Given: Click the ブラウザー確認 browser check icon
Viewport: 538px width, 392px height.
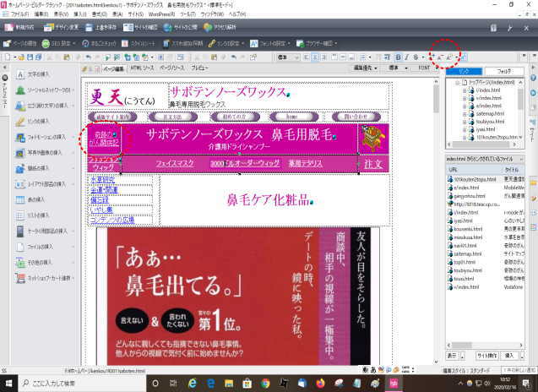Looking at the screenshot, I should (300, 44).
